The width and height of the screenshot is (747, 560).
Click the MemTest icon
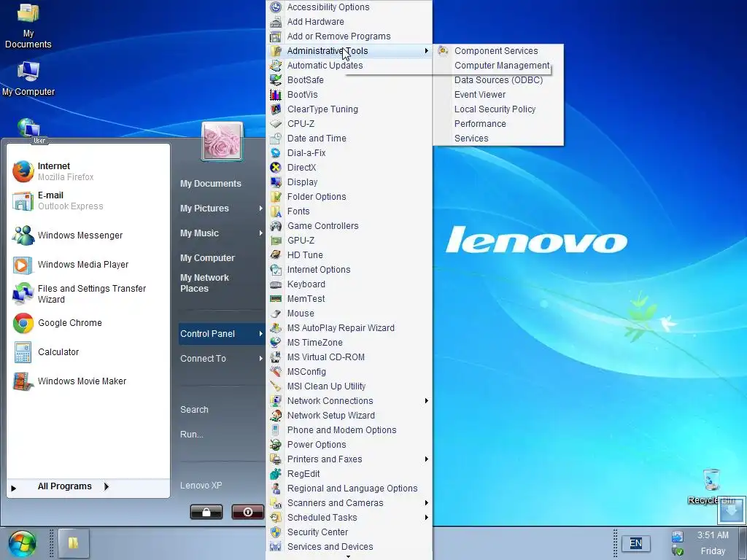[x=276, y=299]
